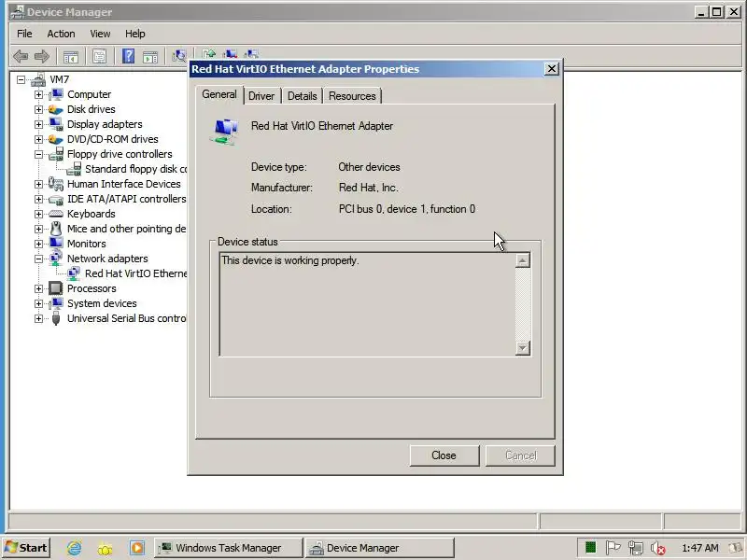
Task: Click the VM7 root computer icon
Action: (x=38, y=79)
